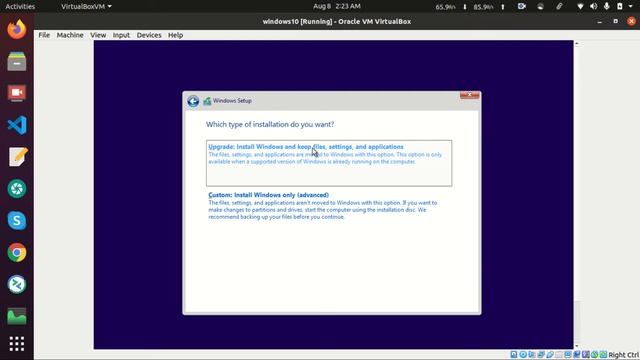This screenshot has height=360, width=640.
Task: Open the Machine menu
Action: 70,35
